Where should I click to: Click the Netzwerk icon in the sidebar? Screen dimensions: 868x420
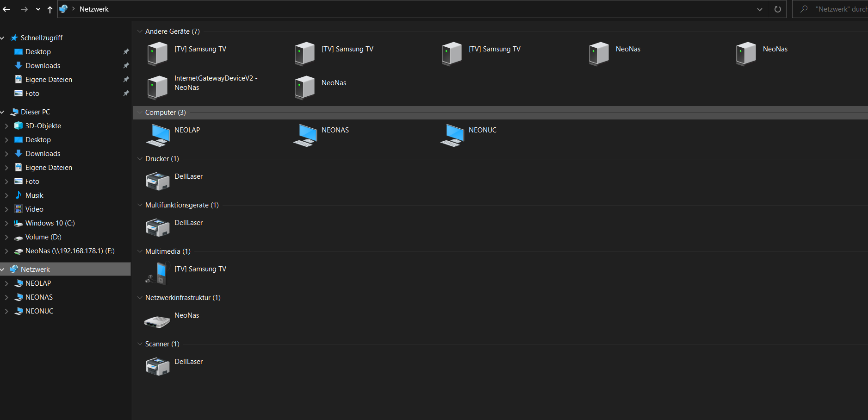coord(14,269)
